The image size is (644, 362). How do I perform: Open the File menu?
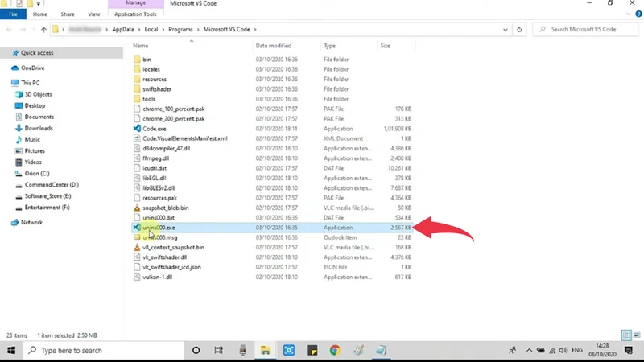13,14
